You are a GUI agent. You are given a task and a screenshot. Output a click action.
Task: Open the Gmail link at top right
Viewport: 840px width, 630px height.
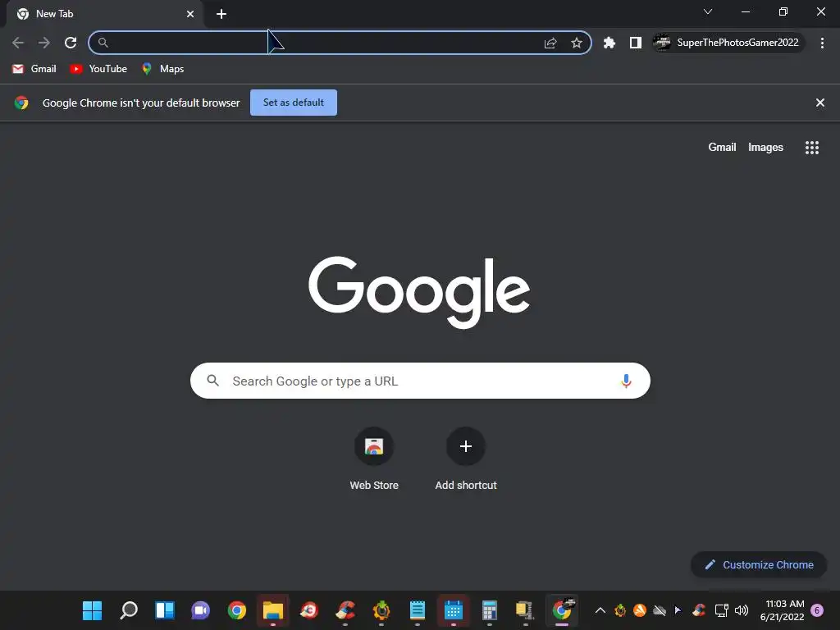(722, 148)
